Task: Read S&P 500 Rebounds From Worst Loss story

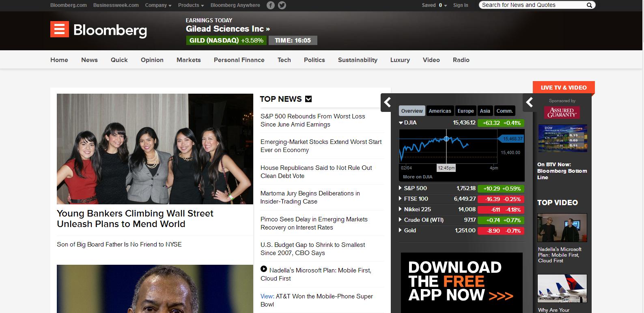Action: tap(313, 120)
